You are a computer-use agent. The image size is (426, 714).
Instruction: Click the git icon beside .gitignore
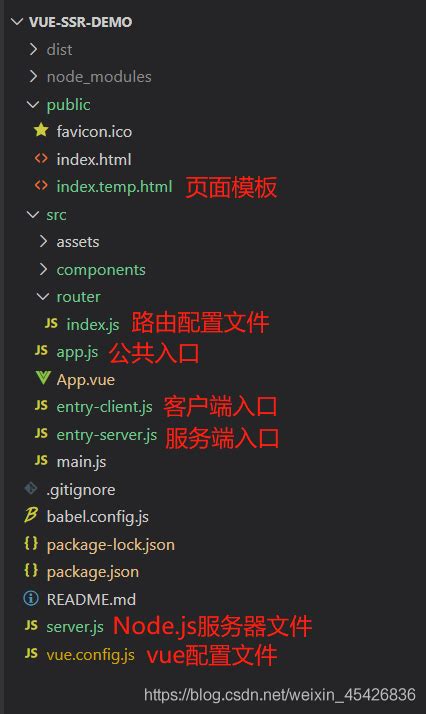point(31,488)
